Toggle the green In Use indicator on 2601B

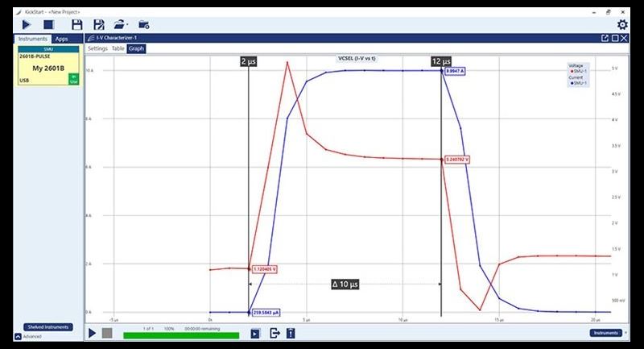click(74, 78)
